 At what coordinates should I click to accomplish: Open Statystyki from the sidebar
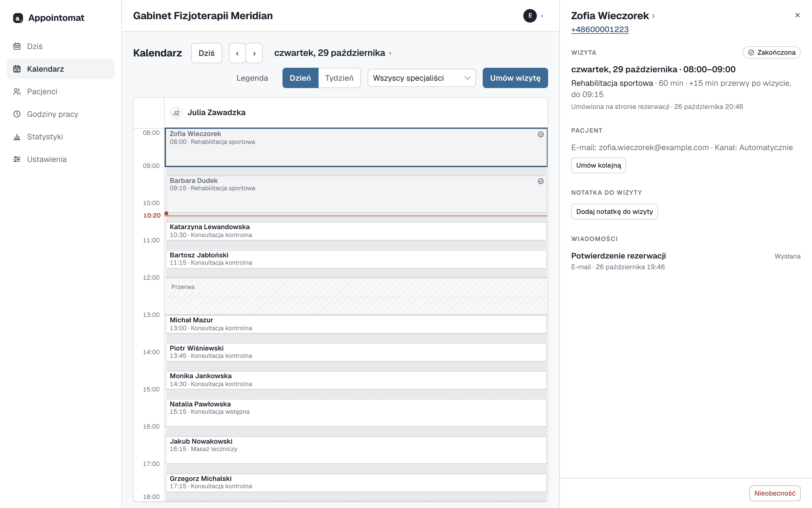(x=60, y=136)
